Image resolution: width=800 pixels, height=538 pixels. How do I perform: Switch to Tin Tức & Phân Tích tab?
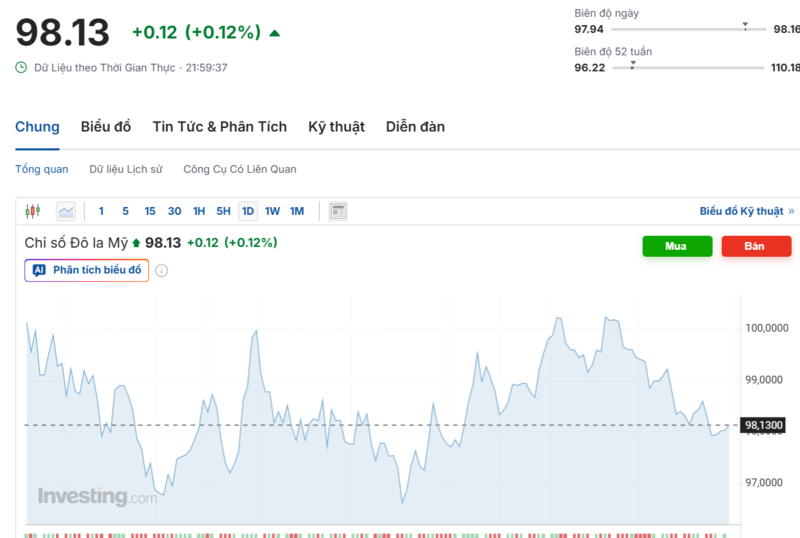219,127
